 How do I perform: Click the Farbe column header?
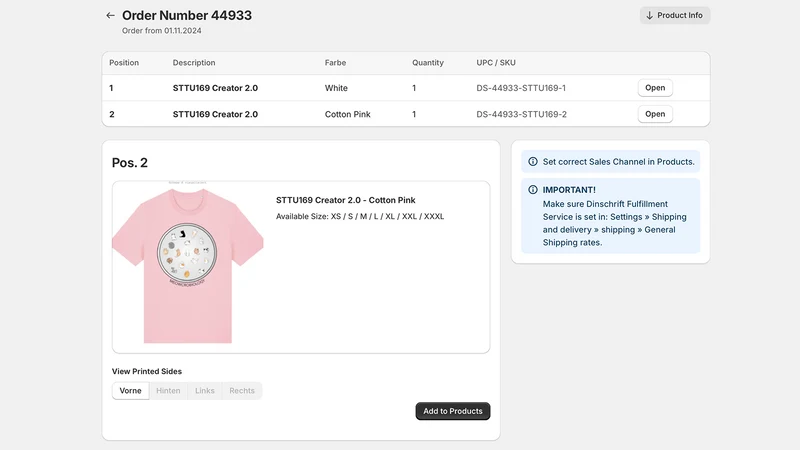(335, 63)
